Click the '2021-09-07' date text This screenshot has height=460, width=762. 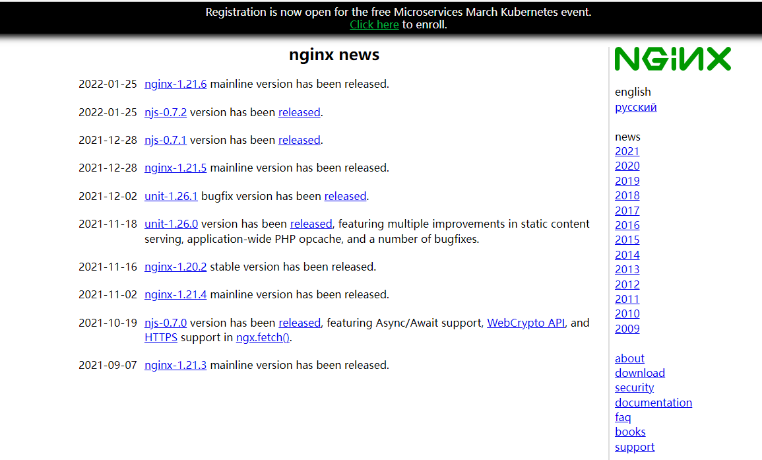point(108,365)
